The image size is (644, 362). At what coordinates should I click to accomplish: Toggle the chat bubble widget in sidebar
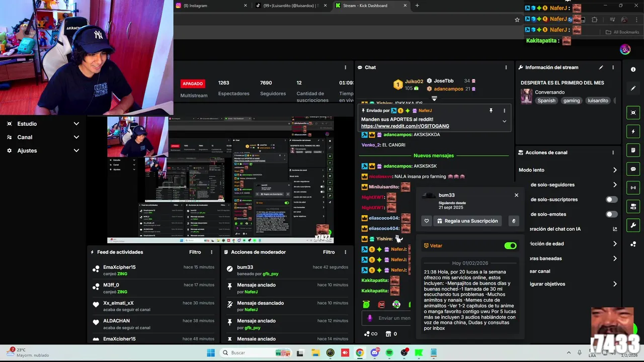[x=633, y=169]
